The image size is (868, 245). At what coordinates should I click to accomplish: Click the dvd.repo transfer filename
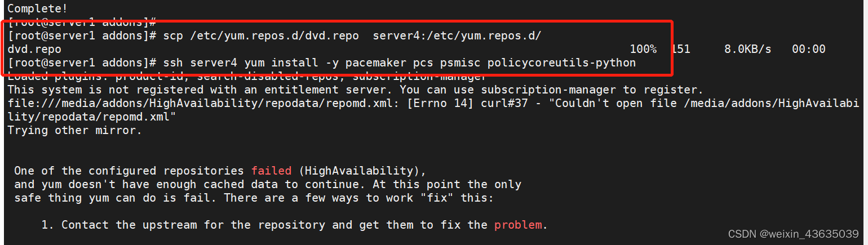pyautogui.click(x=34, y=50)
